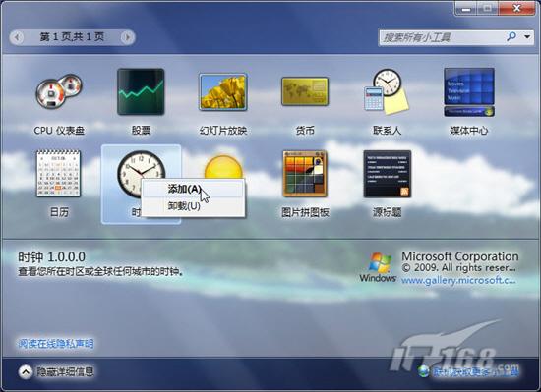Click the search magnifier icon

pyautogui.click(x=511, y=36)
